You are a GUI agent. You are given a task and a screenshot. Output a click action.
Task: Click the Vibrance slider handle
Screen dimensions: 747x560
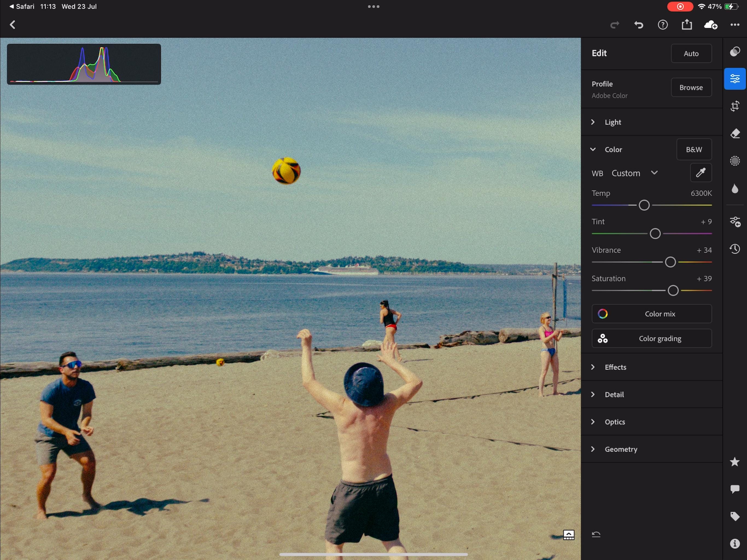tap(670, 262)
